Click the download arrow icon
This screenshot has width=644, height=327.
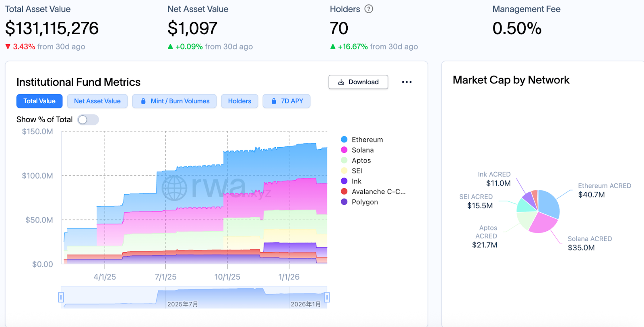coord(341,82)
